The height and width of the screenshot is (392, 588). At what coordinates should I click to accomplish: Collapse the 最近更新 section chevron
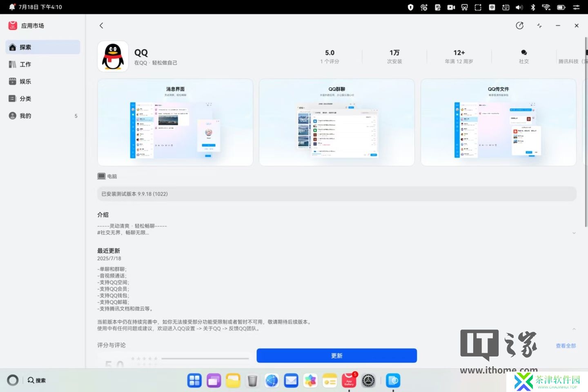574,329
